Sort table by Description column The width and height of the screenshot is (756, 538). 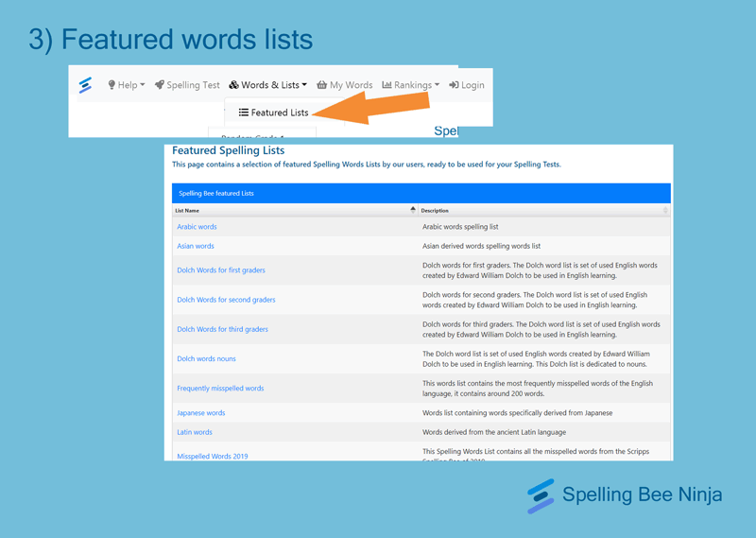click(x=544, y=210)
